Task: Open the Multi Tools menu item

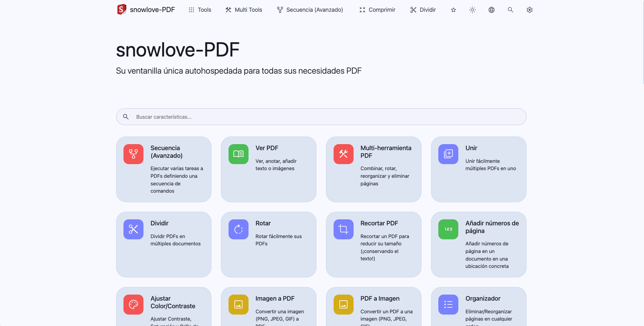Action: (244, 10)
